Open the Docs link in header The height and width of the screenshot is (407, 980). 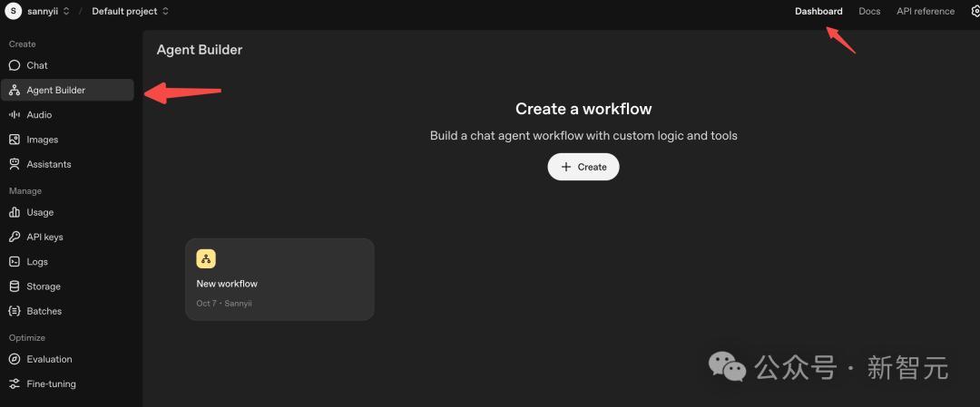[x=869, y=12]
